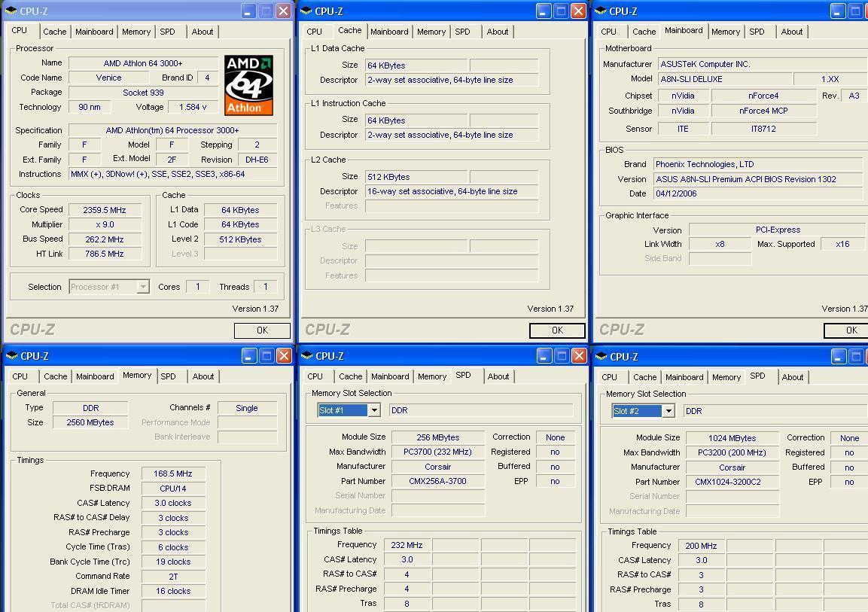Click CPU-Z icon in Slot #2 SPD window
The height and width of the screenshot is (612, 868).
[602, 356]
